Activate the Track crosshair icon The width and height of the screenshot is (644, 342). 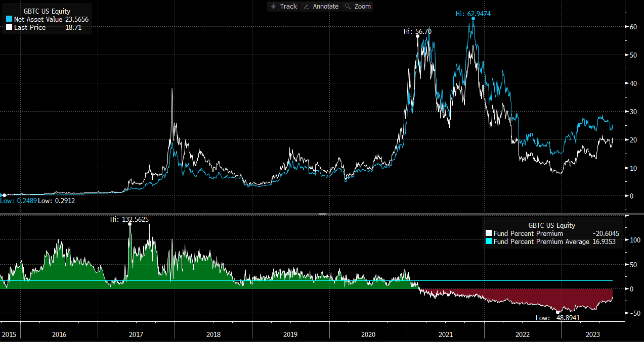pos(274,7)
